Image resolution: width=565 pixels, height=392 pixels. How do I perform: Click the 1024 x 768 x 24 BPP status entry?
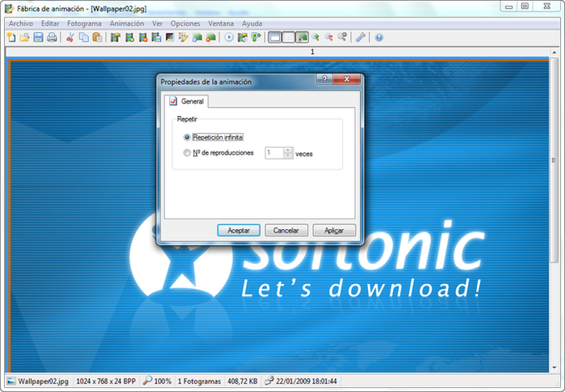pyautogui.click(x=106, y=381)
